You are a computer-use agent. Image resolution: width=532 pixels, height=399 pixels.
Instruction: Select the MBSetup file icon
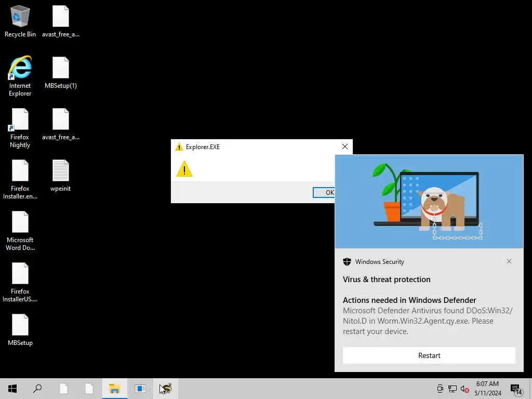click(20, 330)
